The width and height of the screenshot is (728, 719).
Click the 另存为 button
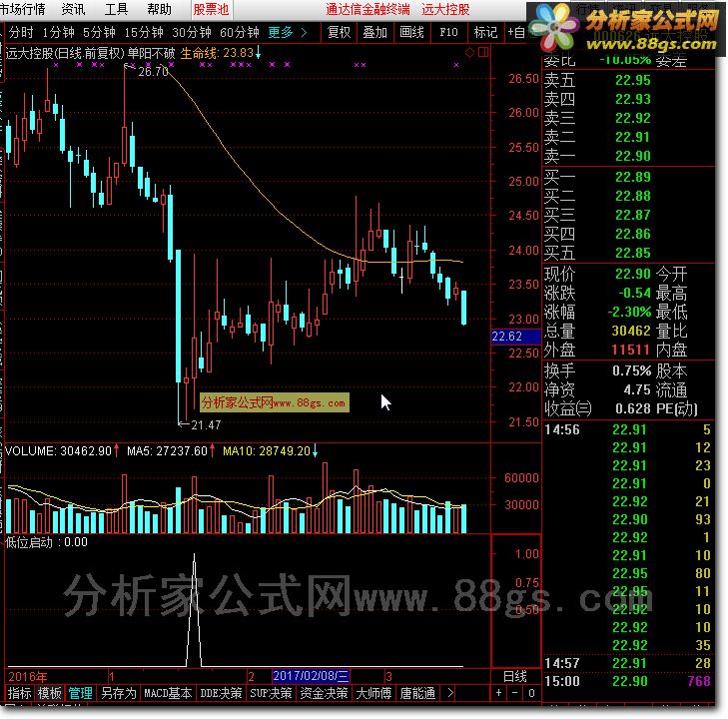tap(119, 693)
